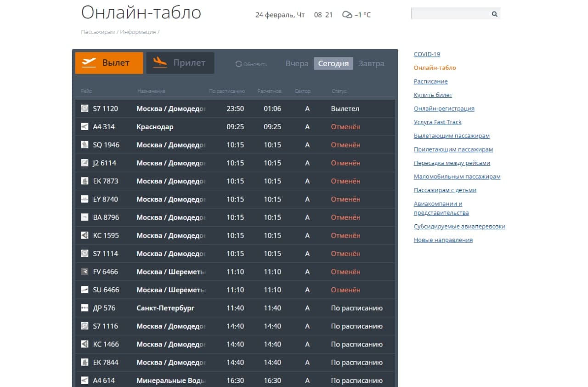Switch to the Прилет arrivals tab
This screenshot has width=588, height=387.
point(180,63)
